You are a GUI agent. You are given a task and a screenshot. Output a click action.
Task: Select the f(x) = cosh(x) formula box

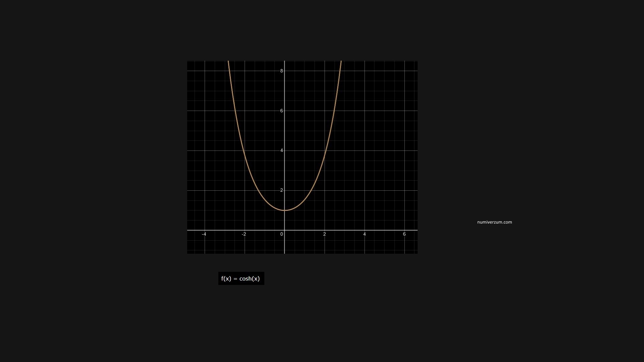tap(241, 279)
